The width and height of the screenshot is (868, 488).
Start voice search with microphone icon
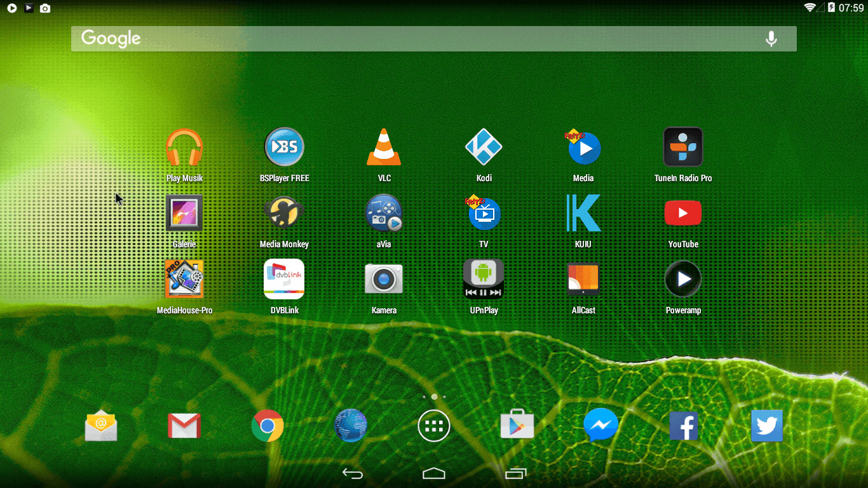point(771,39)
